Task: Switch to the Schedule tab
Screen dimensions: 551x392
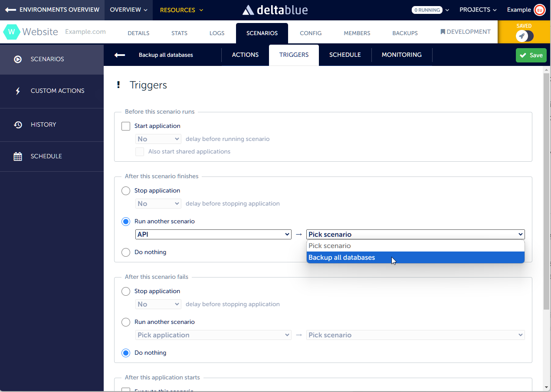Action: point(345,55)
